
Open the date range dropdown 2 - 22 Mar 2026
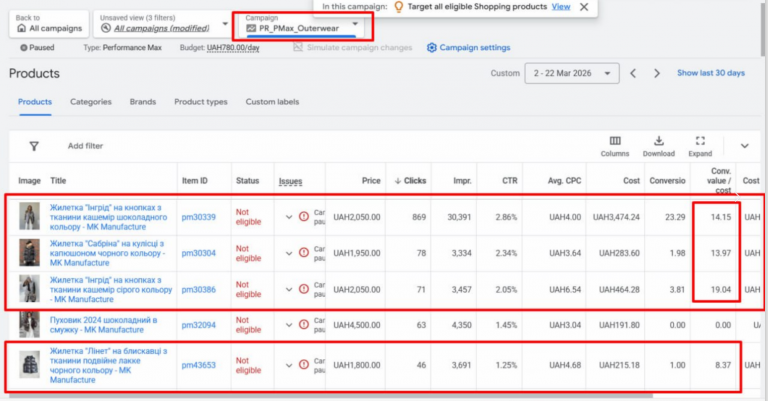click(572, 73)
